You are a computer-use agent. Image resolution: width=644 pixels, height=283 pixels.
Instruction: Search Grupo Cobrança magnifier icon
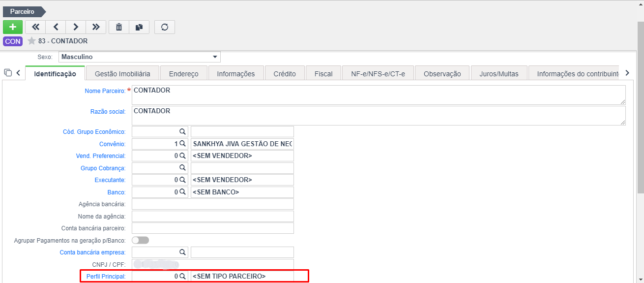[x=182, y=168]
